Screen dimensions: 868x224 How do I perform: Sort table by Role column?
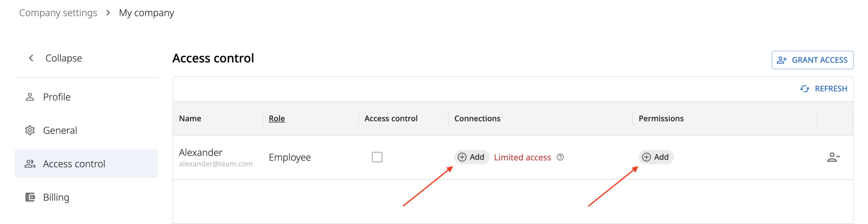coord(277,118)
